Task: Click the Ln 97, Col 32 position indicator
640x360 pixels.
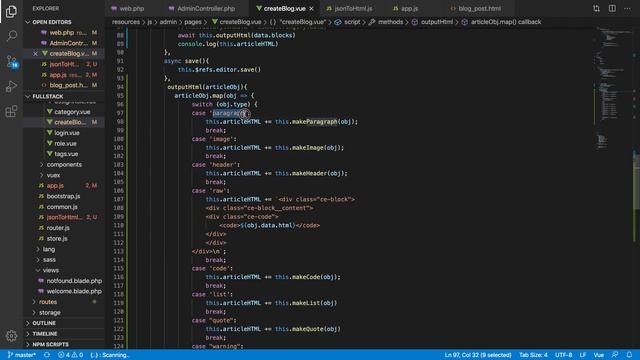Action: tap(478, 355)
